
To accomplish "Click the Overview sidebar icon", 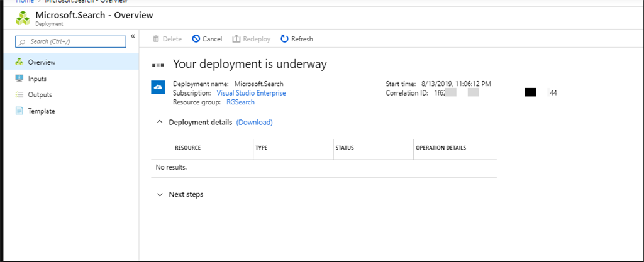I will click(x=19, y=62).
